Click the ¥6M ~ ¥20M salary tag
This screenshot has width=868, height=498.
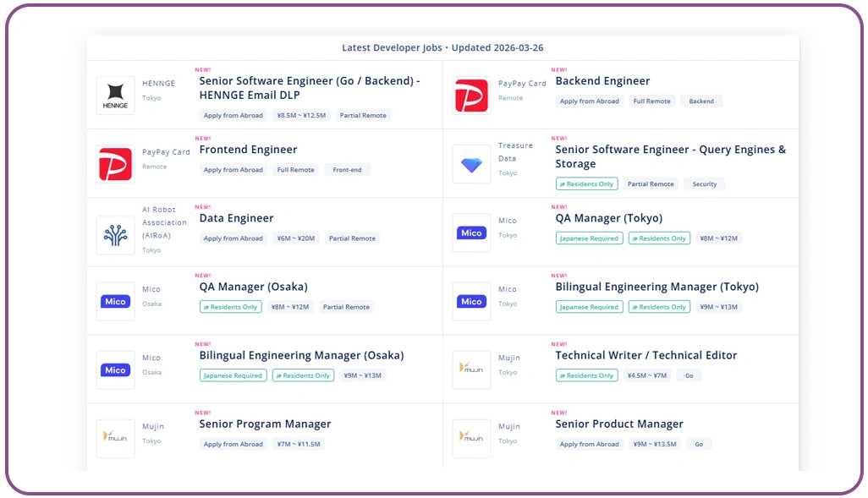pos(295,238)
